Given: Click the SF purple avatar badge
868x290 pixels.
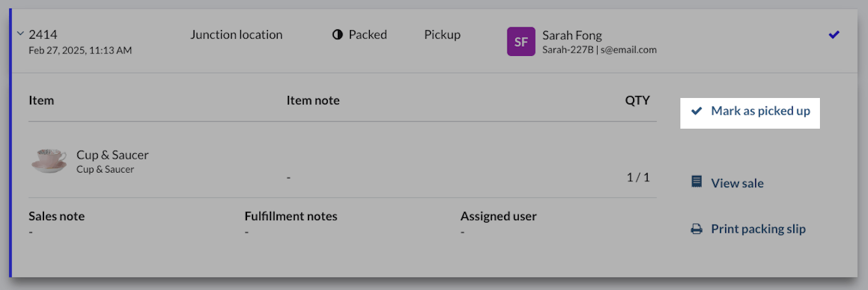Looking at the screenshot, I should click(521, 41).
